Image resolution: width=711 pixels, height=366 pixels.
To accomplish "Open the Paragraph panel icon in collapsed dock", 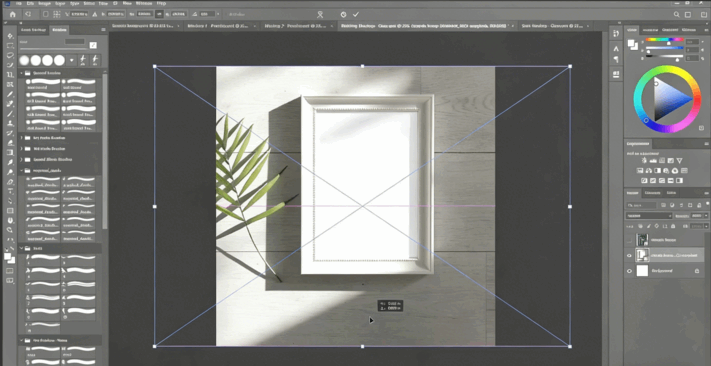I will (616, 59).
